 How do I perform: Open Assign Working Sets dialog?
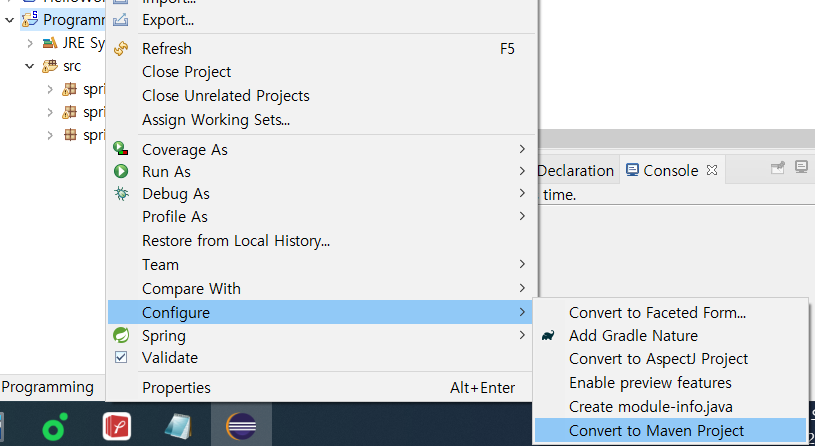[320, 120]
